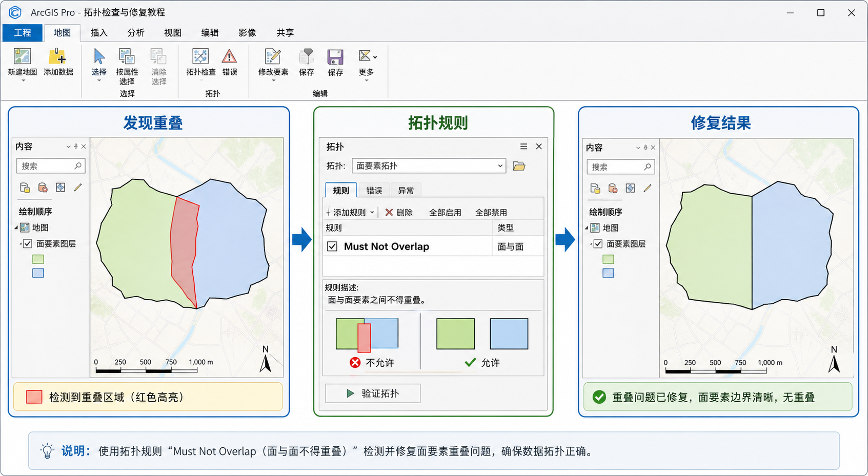The height and width of the screenshot is (476, 868).
Task: Click blue layer swatch in left 内容 pane
Action: pos(38,273)
